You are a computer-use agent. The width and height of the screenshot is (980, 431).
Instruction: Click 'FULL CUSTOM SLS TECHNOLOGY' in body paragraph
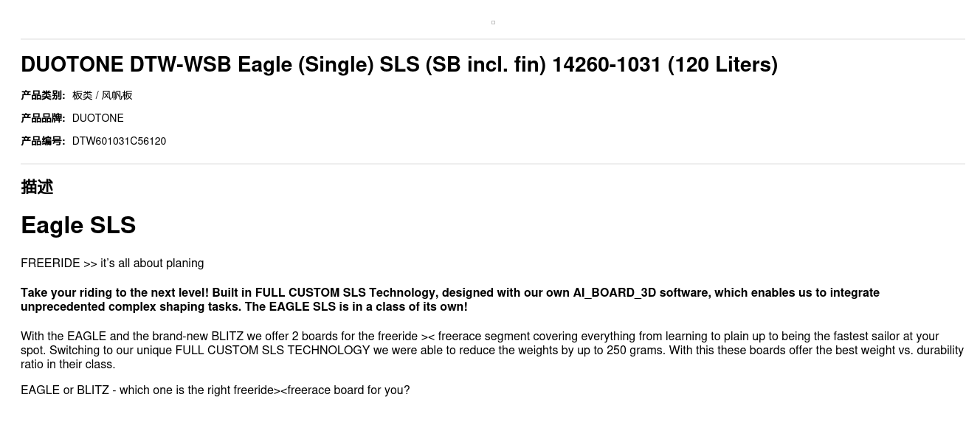[272, 350]
